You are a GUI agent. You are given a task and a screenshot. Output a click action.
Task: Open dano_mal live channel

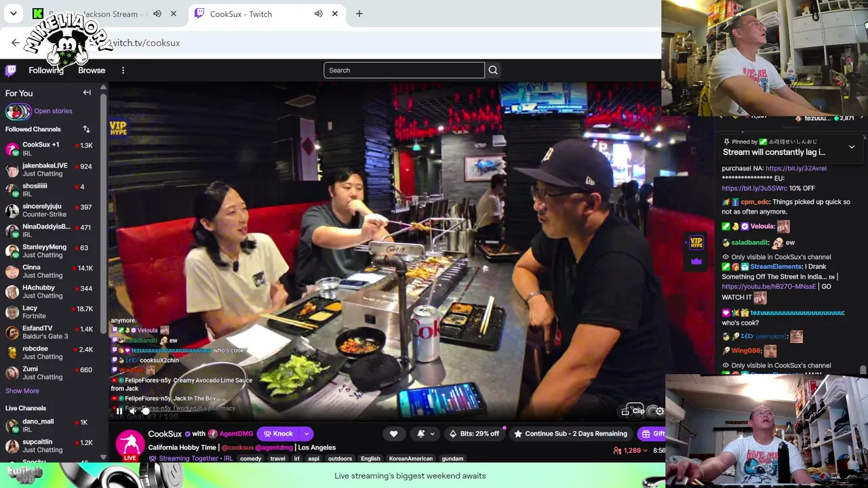(49, 426)
